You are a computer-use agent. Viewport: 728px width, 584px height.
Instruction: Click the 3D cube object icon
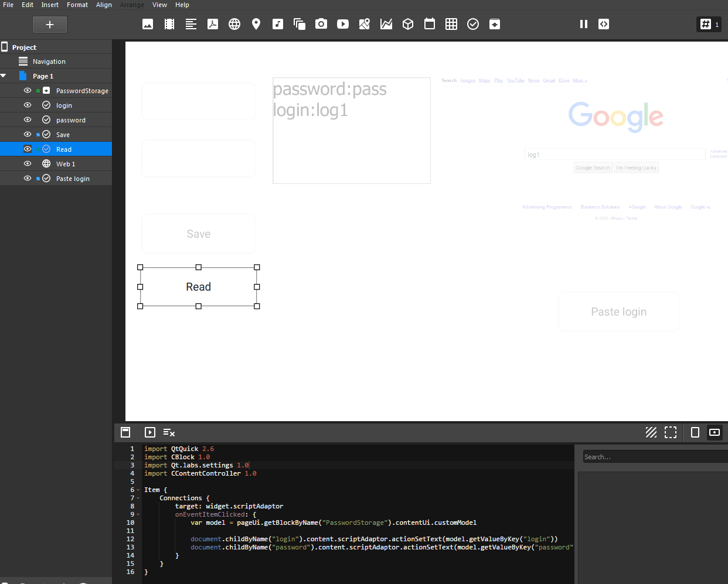(x=408, y=24)
